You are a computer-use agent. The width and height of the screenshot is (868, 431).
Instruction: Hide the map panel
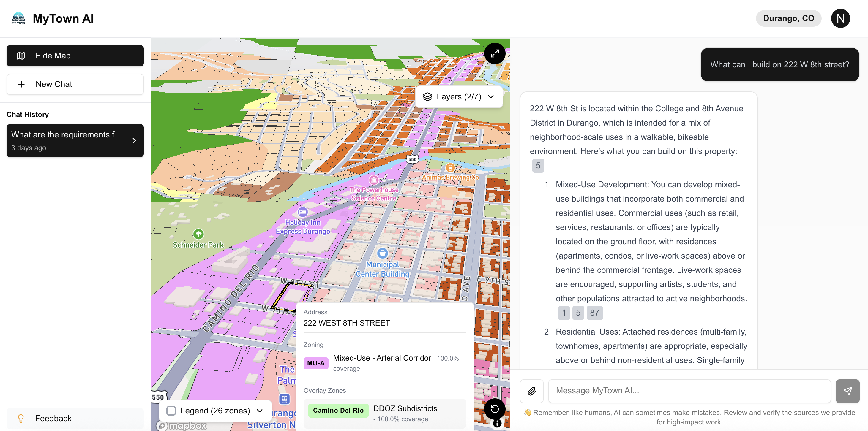point(75,56)
